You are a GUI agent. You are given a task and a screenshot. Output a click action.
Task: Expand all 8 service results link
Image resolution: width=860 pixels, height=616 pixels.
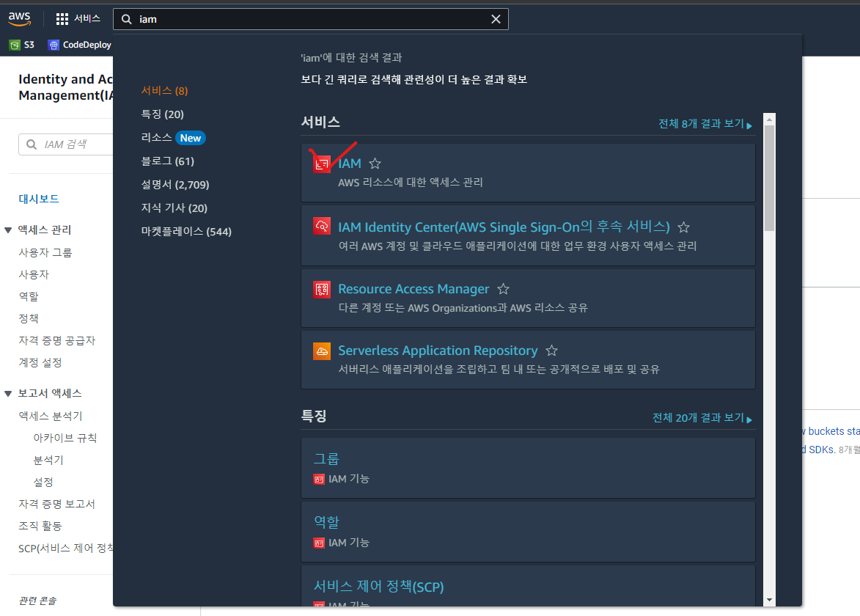pos(705,124)
